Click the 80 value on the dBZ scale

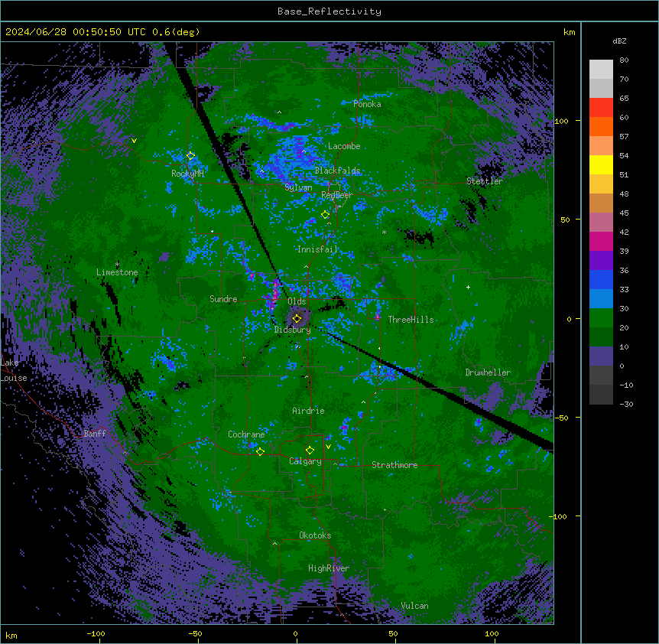pyautogui.click(x=624, y=60)
